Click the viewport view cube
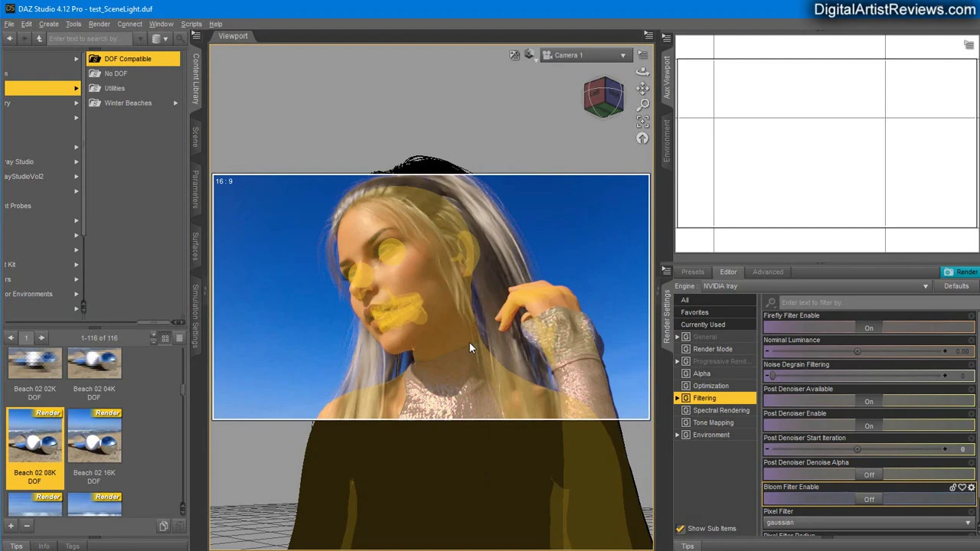The width and height of the screenshot is (980, 551). pyautogui.click(x=603, y=96)
